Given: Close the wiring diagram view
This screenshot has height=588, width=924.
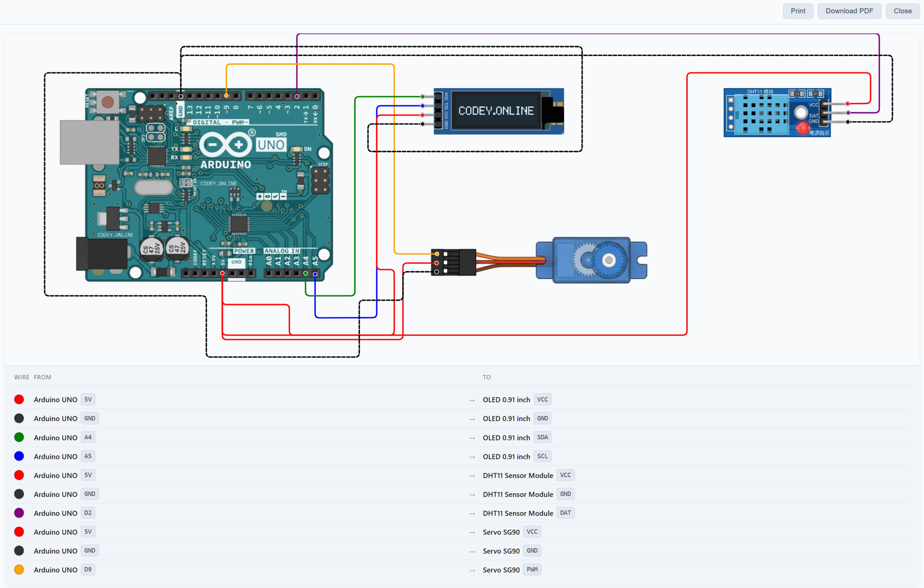Looking at the screenshot, I should pyautogui.click(x=902, y=11).
